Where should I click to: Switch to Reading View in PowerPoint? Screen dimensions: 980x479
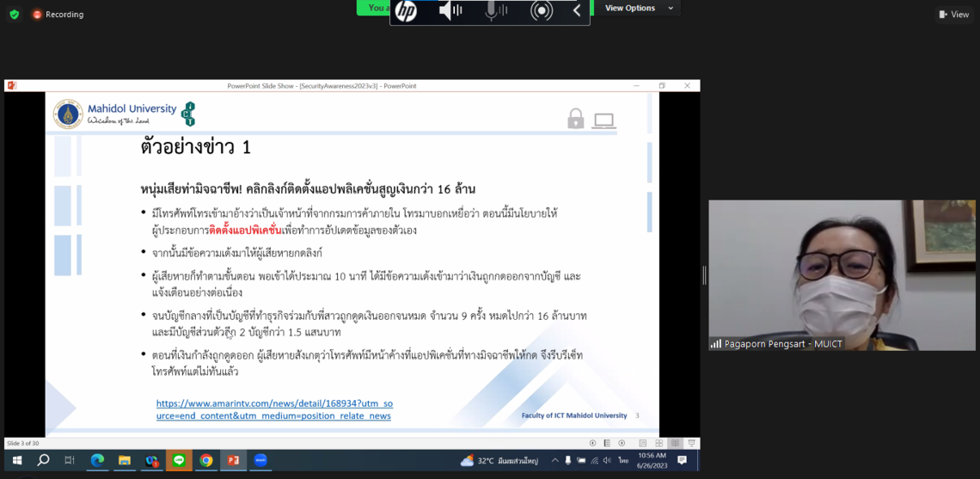click(x=676, y=444)
